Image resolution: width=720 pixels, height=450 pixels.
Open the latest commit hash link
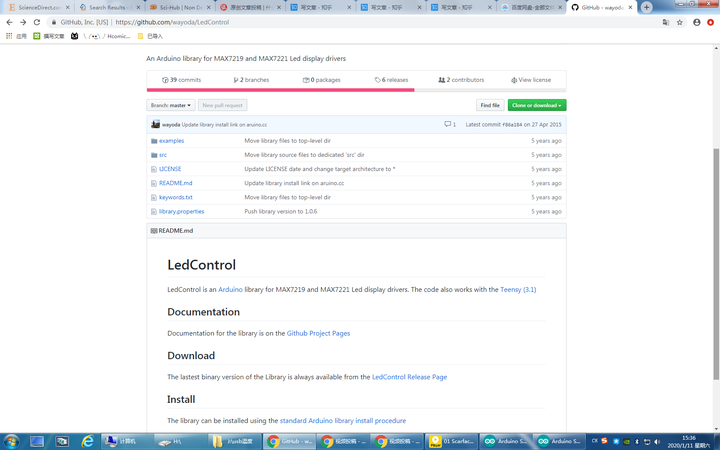pos(512,124)
